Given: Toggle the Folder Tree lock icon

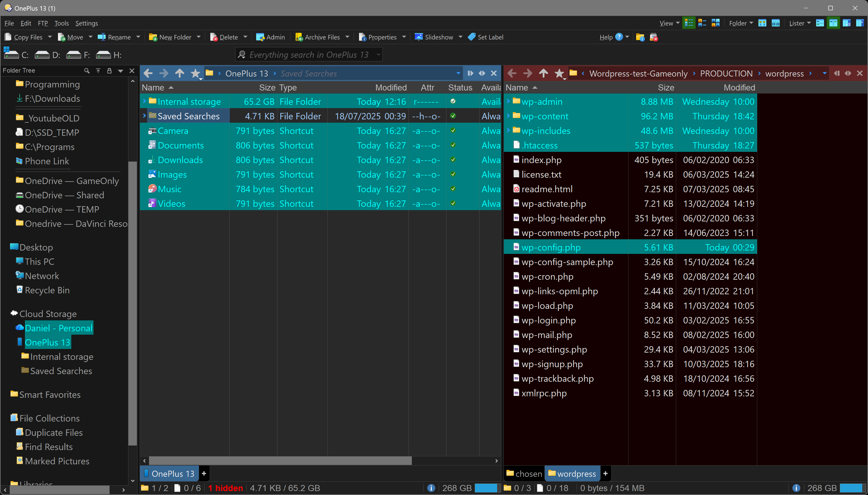Looking at the screenshot, I should coord(109,71).
